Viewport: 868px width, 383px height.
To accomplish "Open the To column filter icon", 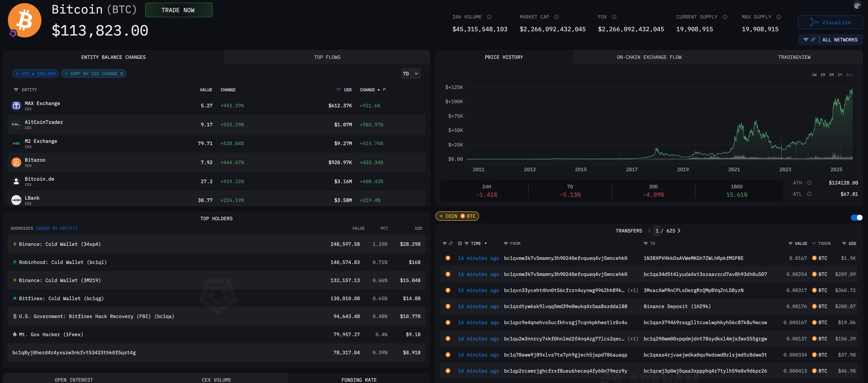I will pyautogui.click(x=646, y=243).
